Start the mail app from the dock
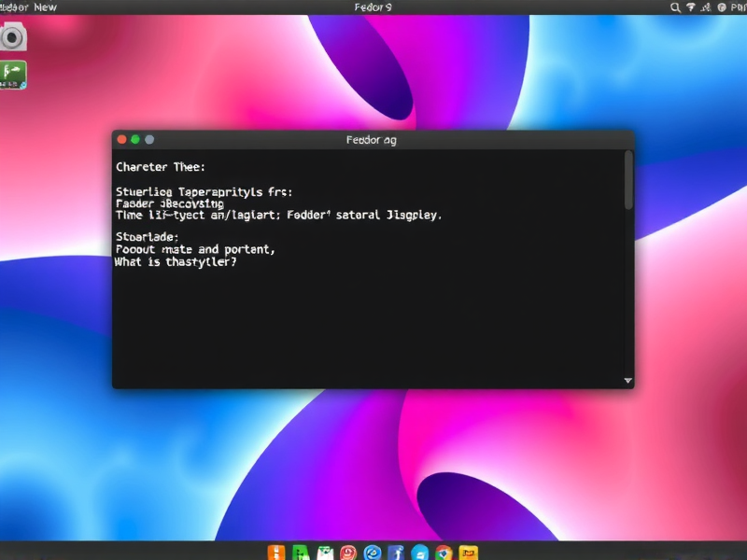 pyautogui.click(x=325, y=551)
